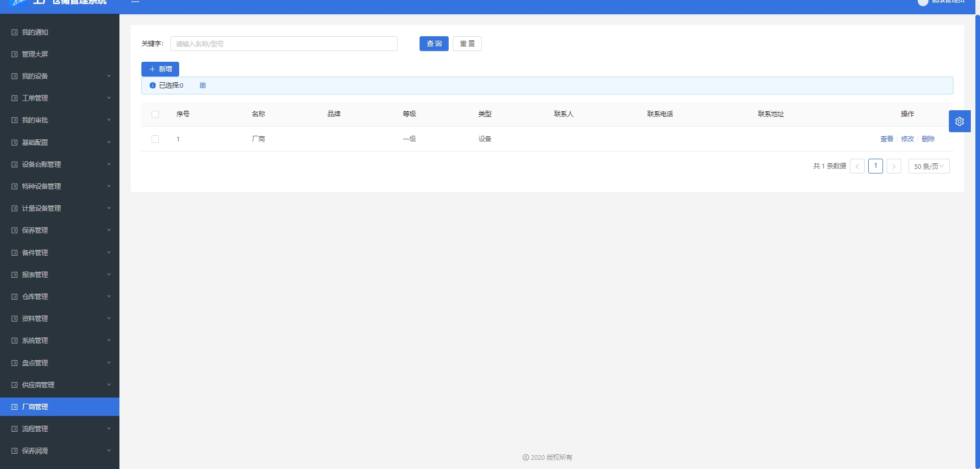Screen dimensions: 980x469
Task: Expand the 系统管理 submenu arrow
Action: pos(109,340)
